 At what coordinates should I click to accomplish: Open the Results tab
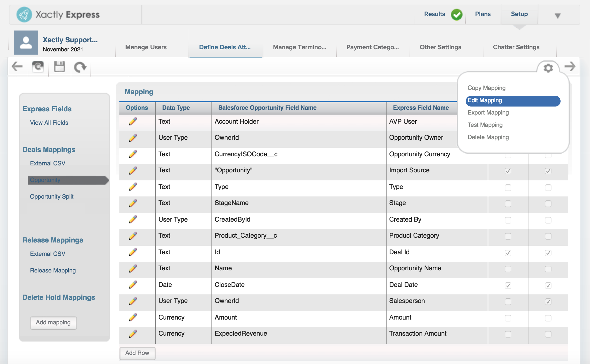click(x=434, y=14)
